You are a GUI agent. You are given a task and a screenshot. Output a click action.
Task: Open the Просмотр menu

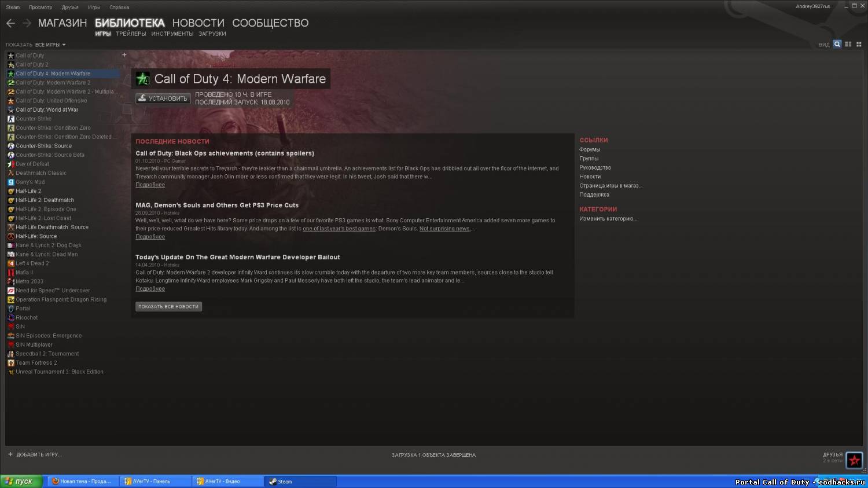click(x=41, y=7)
